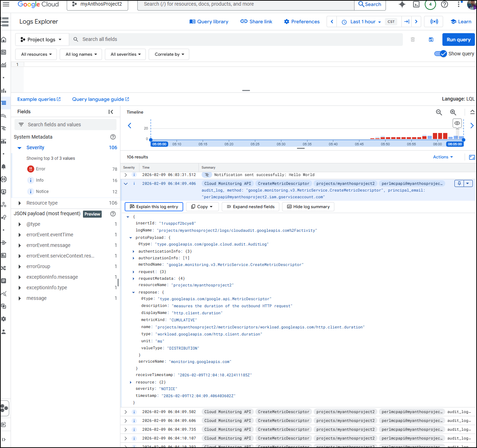Click the timeline zoom out magnifier
The image size is (477, 448).
pyautogui.click(x=439, y=112)
